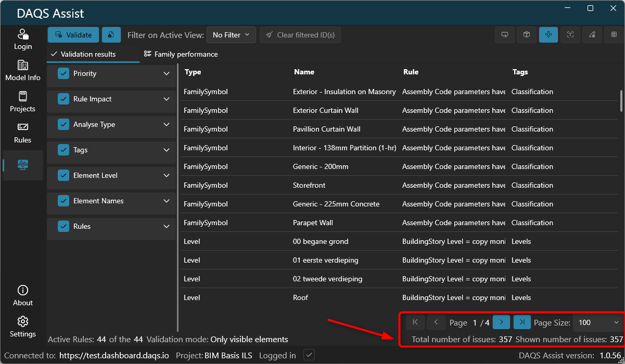This screenshot has width=625, height=364.
Task: Open the Login page in sidebar
Action: [23, 40]
